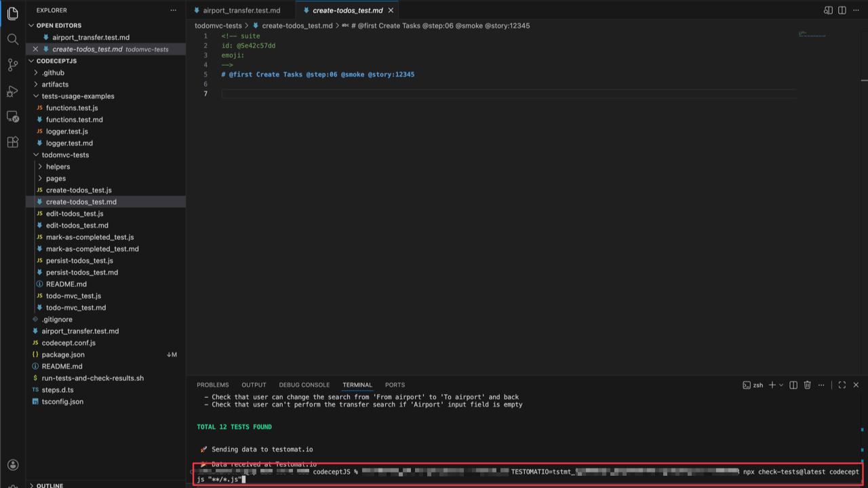Image resolution: width=868 pixels, height=488 pixels.
Task: Maximize the panel with the expand icon
Action: coord(842,384)
